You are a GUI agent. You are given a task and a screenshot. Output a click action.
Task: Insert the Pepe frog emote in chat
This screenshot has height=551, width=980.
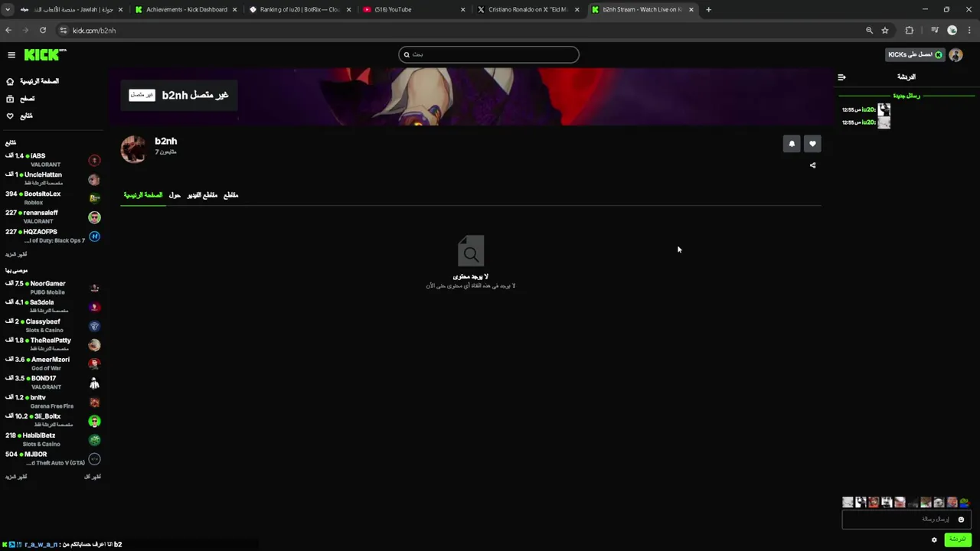[964, 503]
